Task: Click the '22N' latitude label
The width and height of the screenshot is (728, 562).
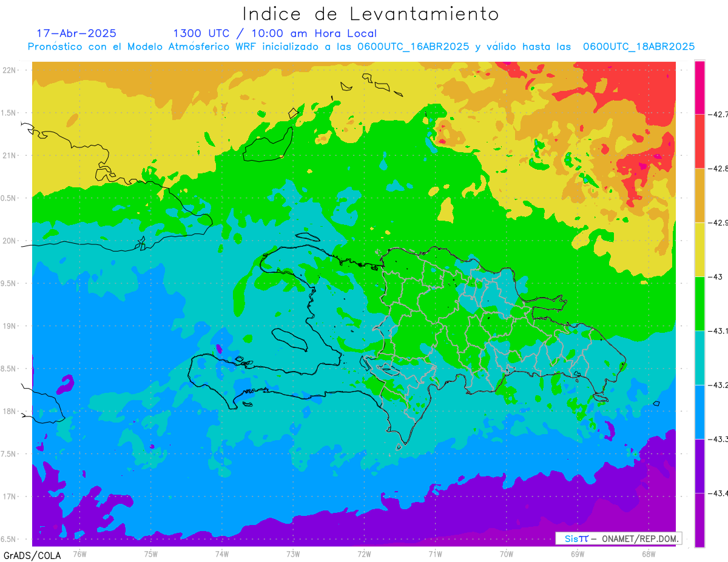Action: coord(9,70)
